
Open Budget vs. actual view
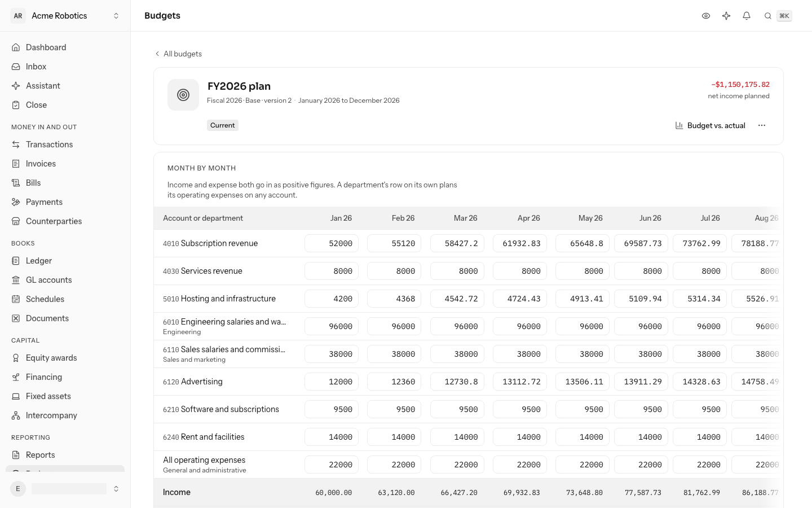710,125
